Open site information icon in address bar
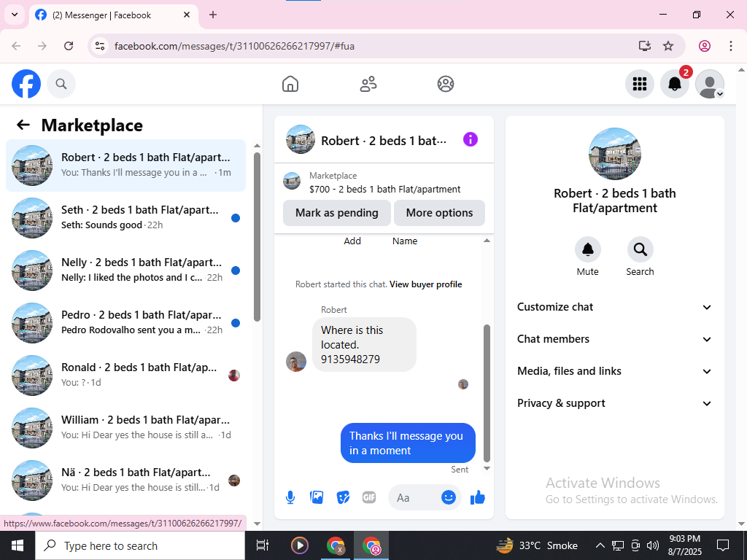The image size is (747, 560). pos(99,46)
